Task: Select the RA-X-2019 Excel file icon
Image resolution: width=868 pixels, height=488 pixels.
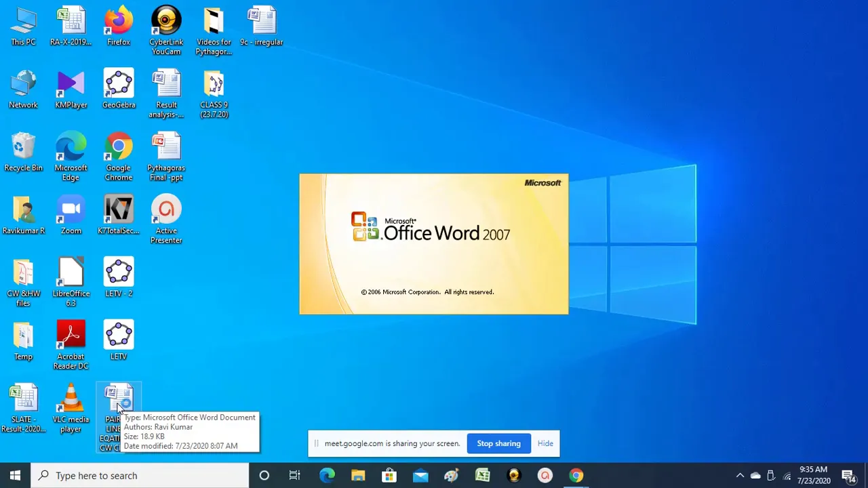Action: click(x=71, y=27)
